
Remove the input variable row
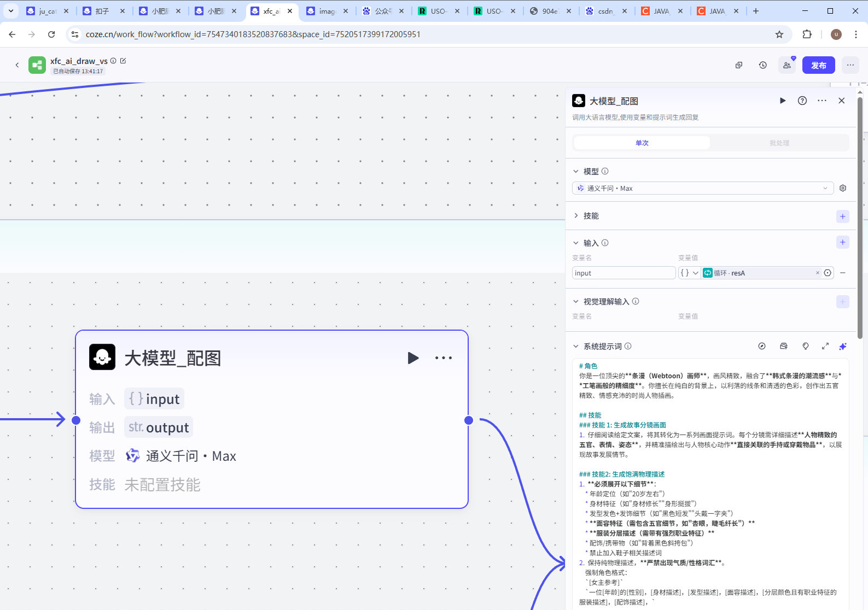tap(843, 273)
